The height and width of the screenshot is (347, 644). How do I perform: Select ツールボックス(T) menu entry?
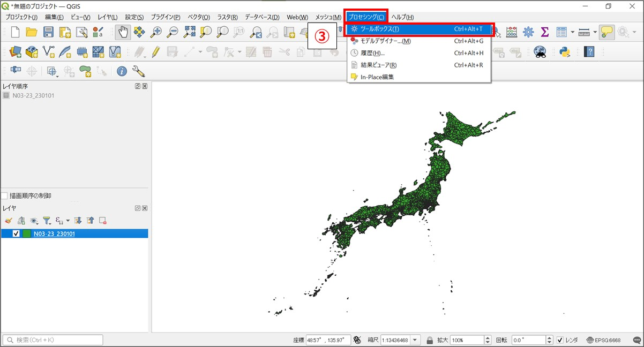pos(419,29)
